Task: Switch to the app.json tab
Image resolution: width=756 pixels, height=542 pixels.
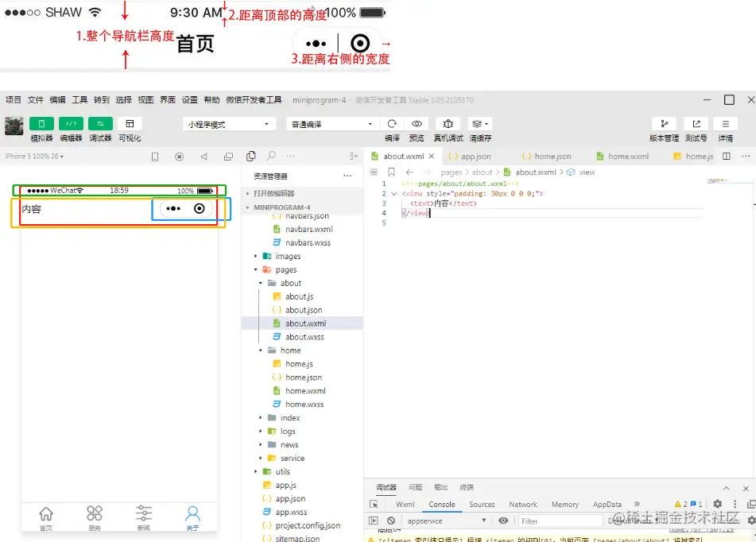Action: pyautogui.click(x=472, y=156)
